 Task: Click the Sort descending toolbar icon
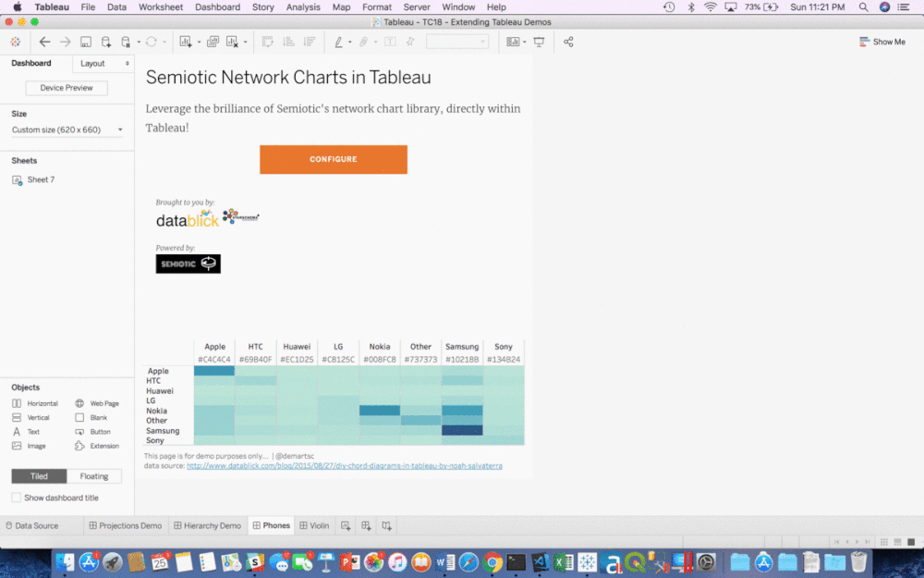[x=309, y=42]
